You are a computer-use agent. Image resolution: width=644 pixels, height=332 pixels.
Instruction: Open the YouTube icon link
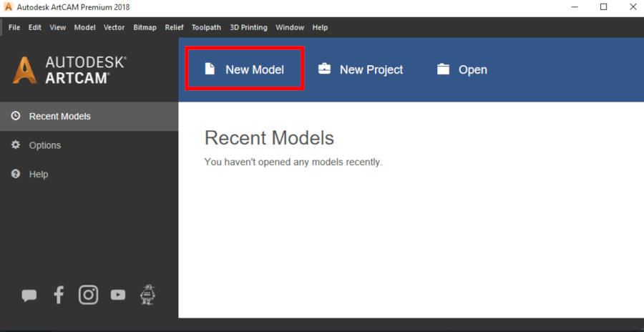pos(118,295)
